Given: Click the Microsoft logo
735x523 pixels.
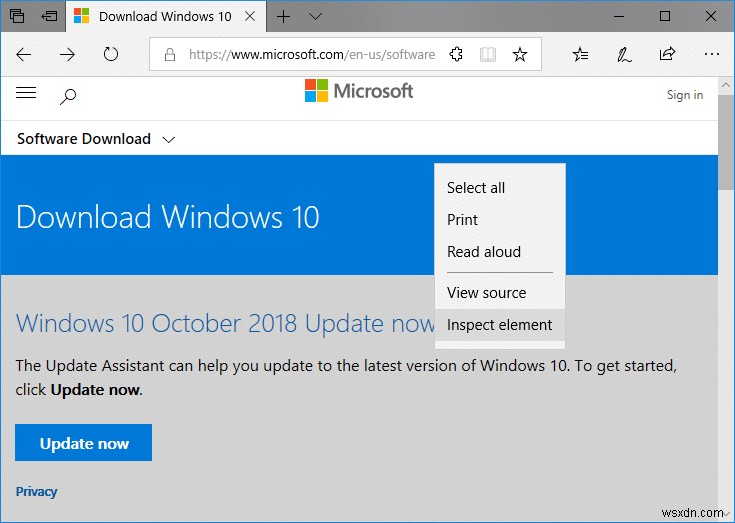Looking at the screenshot, I should point(359,91).
